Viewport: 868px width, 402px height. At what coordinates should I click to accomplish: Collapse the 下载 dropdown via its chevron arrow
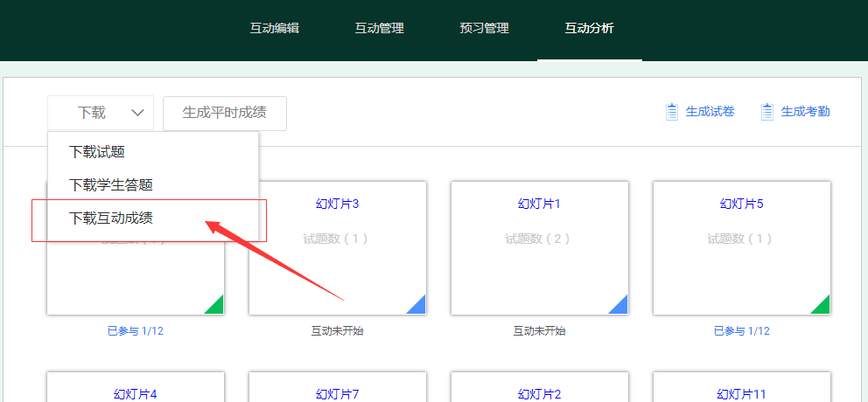[137, 113]
